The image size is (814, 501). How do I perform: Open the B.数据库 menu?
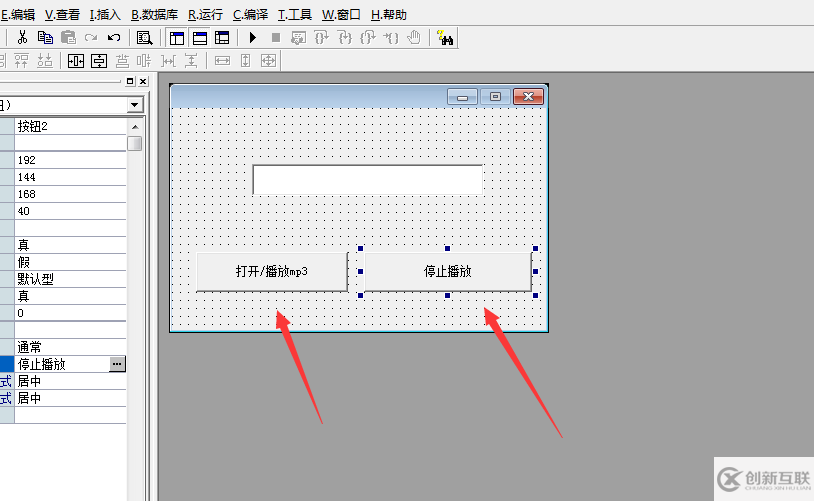[x=154, y=15]
